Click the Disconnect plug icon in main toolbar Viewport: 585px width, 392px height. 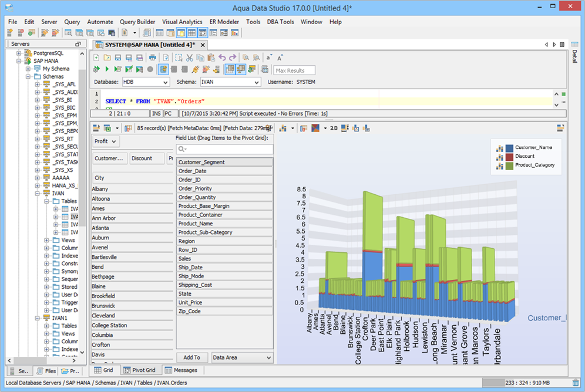[55, 33]
